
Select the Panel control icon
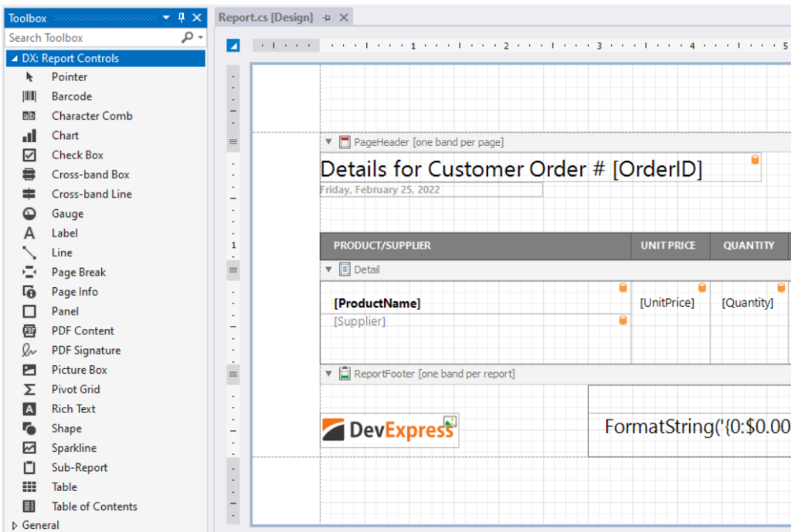point(29,311)
